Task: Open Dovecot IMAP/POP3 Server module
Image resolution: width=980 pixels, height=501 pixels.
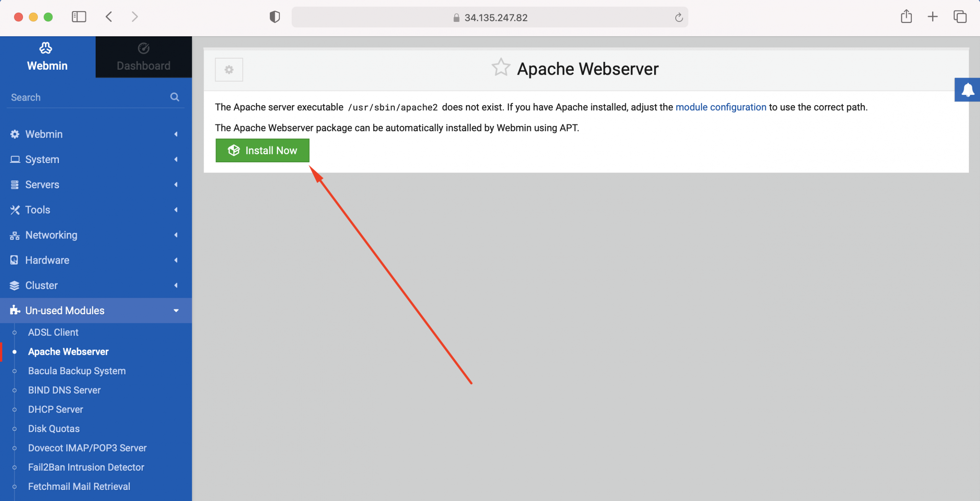Action: click(87, 448)
